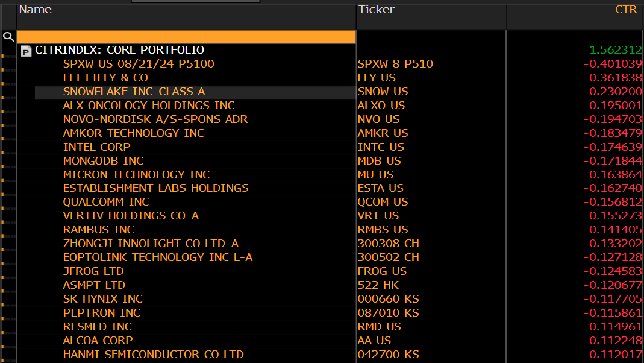The width and height of the screenshot is (644, 363).
Task: Select AMKOR TECHNOLOGY INC name
Action: pos(134,133)
